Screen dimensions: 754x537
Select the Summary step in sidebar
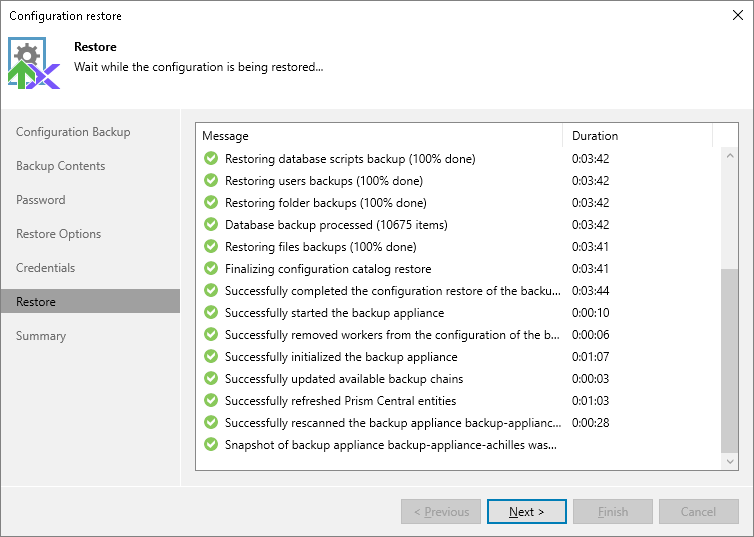[x=41, y=336]
